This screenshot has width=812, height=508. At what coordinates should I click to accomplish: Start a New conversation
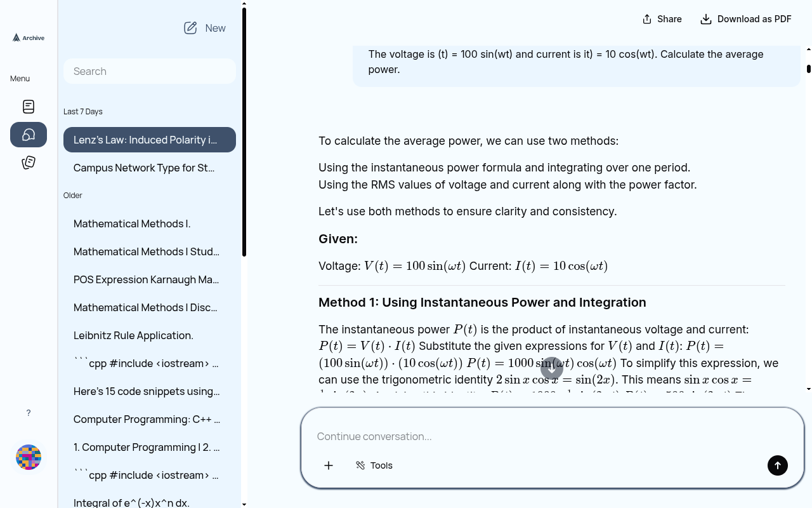(x=205, y=28)
